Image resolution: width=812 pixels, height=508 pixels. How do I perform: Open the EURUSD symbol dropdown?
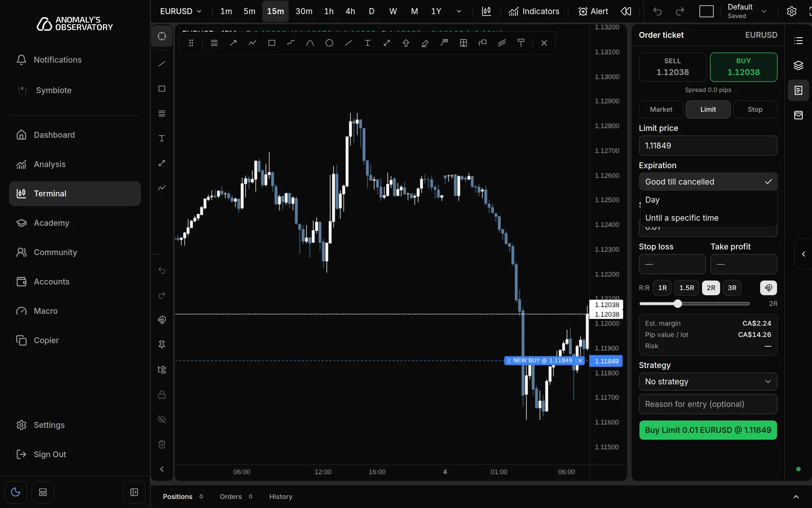[181, 11]
